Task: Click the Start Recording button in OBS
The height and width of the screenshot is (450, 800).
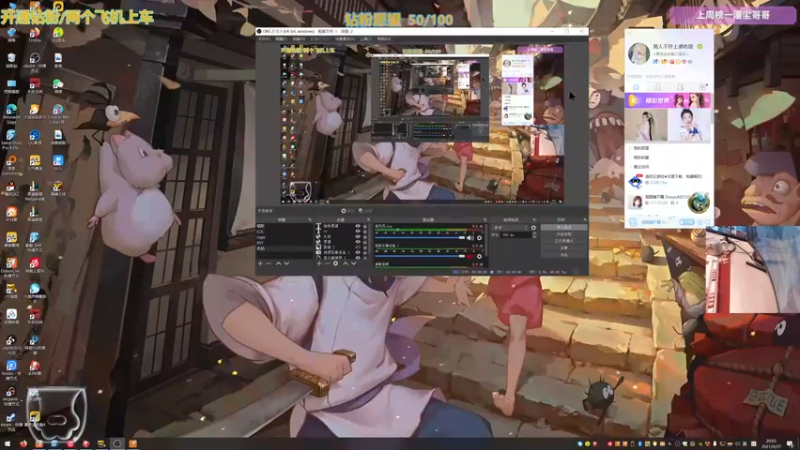Action: (564, 234)
